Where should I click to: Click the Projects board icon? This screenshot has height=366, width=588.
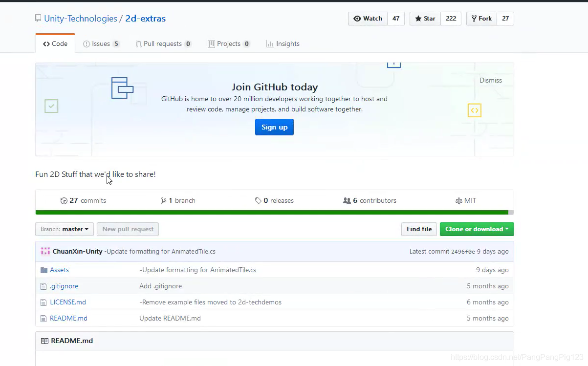click(211, 44)
